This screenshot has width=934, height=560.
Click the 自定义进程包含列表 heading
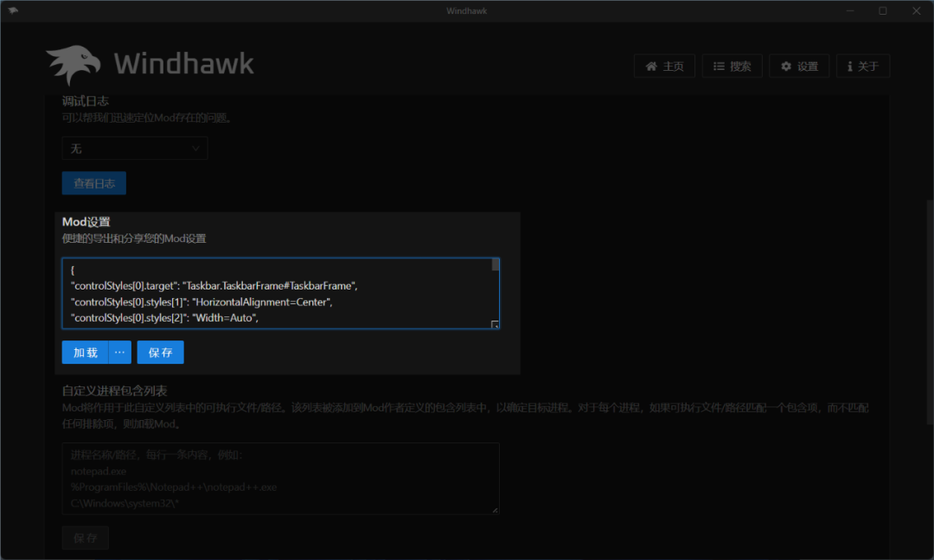pos(114,391)
